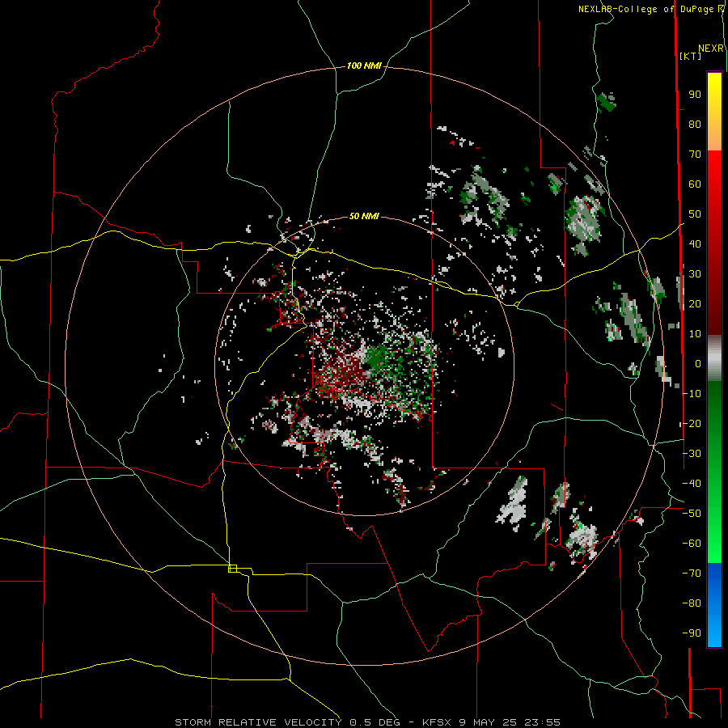Click the KT units label
The height and width of the screenshot is (728, 728).
coord(691,56)
